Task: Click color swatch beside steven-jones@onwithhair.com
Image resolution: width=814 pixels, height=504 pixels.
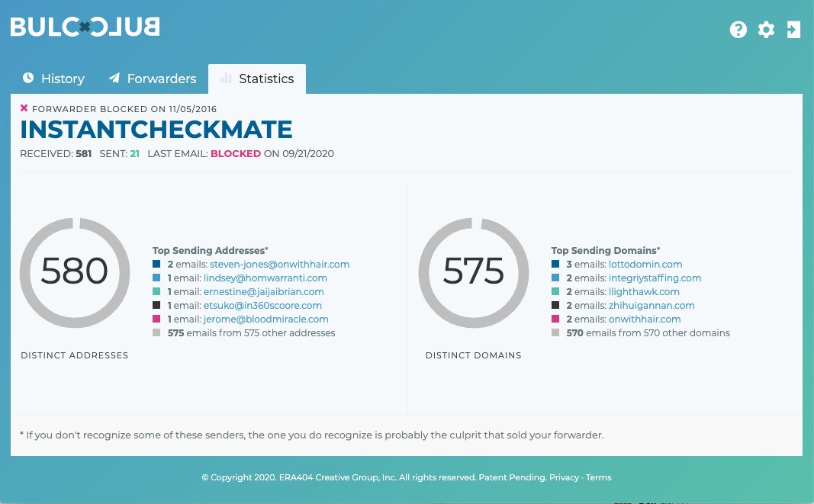Action: (156, 264)
